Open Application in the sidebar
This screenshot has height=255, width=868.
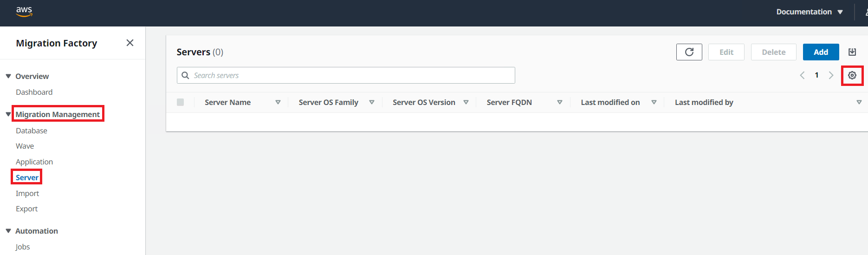click(34, 162)
